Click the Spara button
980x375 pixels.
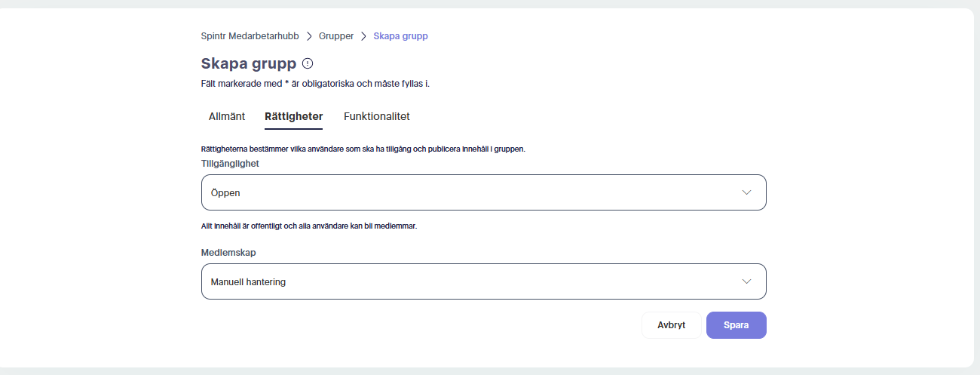tap(737, 325)
